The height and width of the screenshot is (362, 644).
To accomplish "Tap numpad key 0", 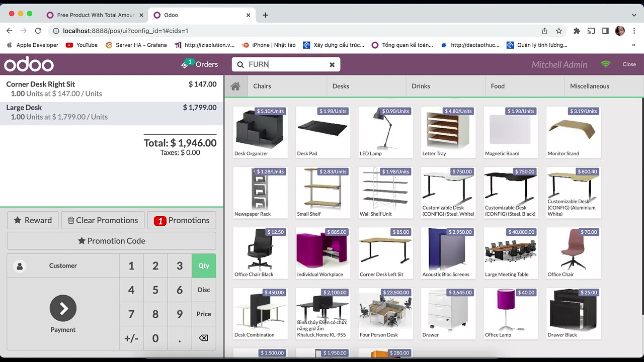I will click(155, 338).
